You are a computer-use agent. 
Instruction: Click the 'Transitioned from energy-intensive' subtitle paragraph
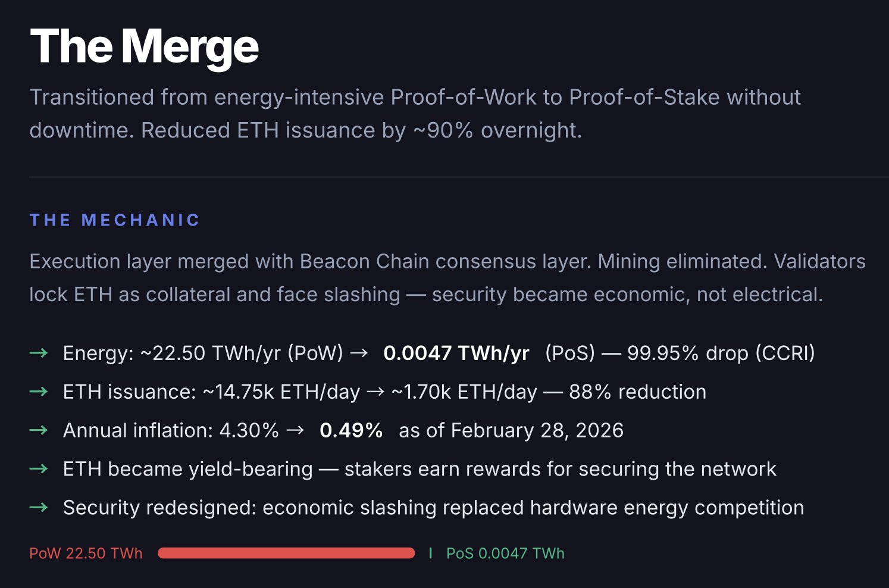415,114
